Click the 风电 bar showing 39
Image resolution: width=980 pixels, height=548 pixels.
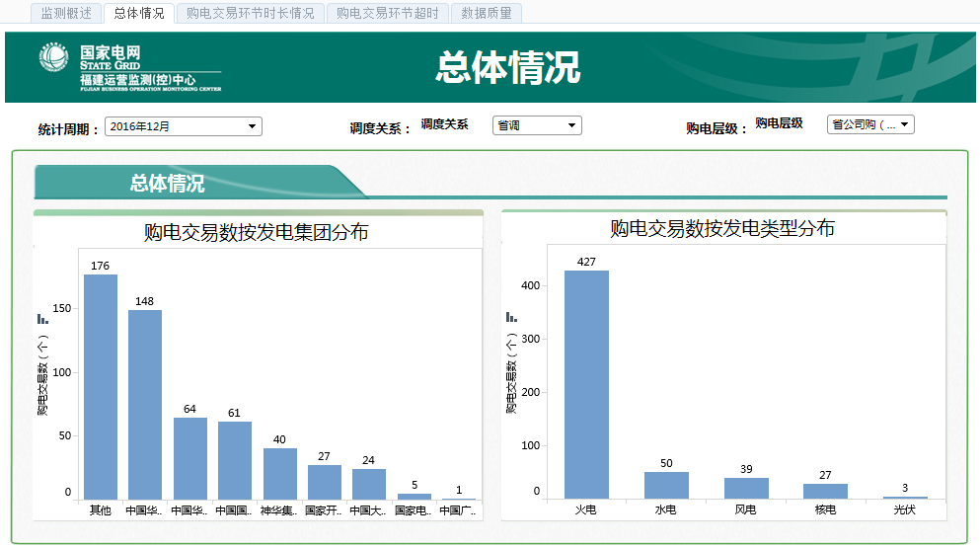point(746,488)
